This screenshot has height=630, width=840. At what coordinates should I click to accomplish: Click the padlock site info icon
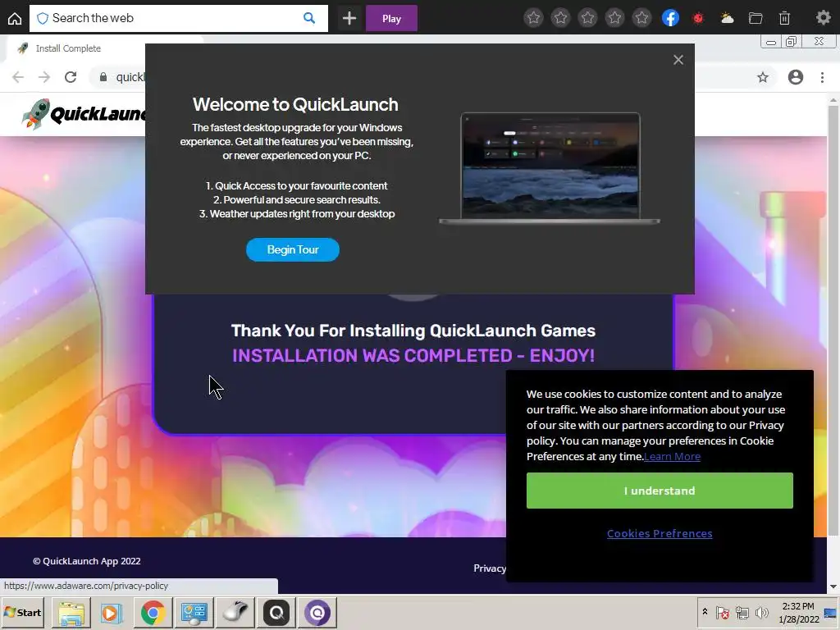pos(103,77)
